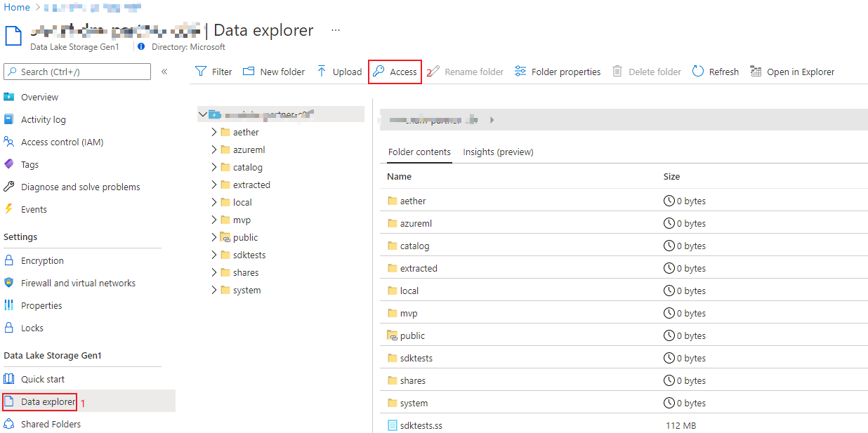
Task: Collapse the sidebar with double chevron
Action: coord(164,72)
